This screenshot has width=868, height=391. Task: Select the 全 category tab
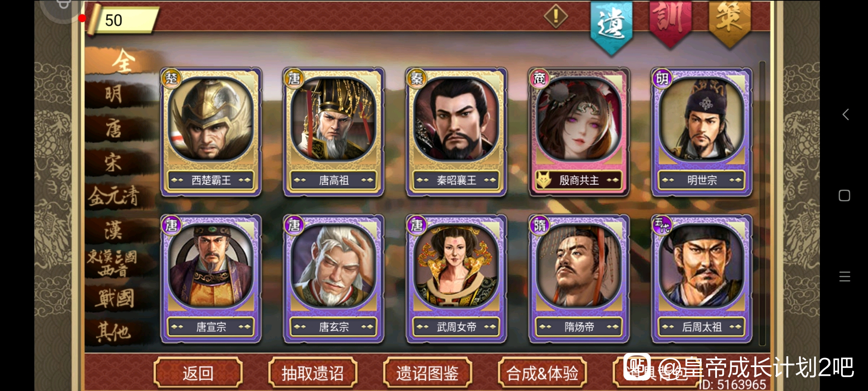click(x=123, y=61)
